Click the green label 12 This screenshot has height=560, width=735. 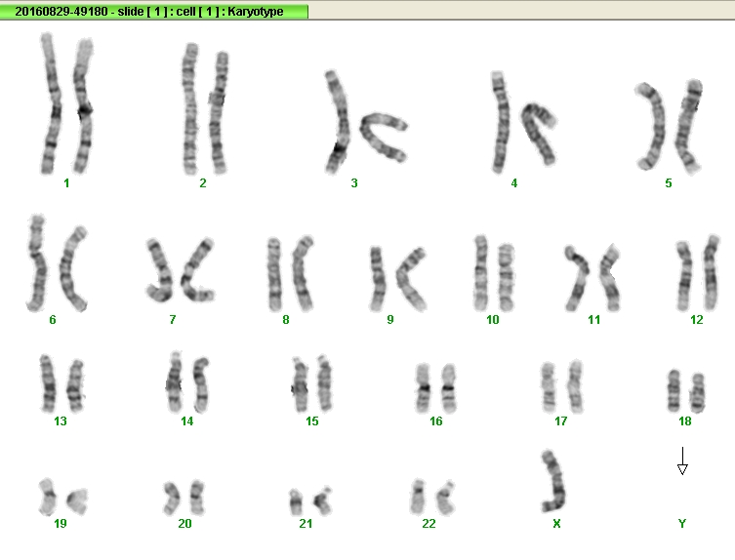(697, 320)
